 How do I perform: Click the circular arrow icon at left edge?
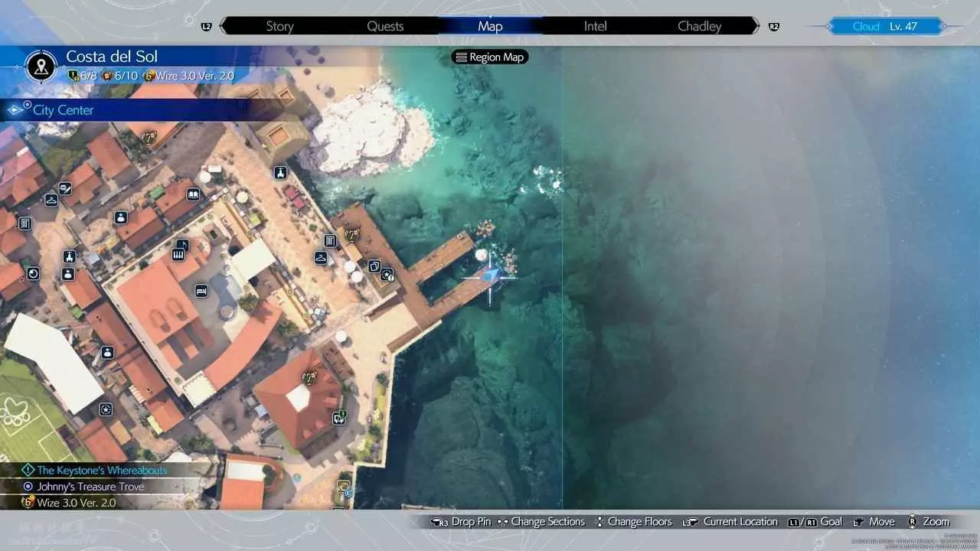pyautogui.click(x=33, y=273)
